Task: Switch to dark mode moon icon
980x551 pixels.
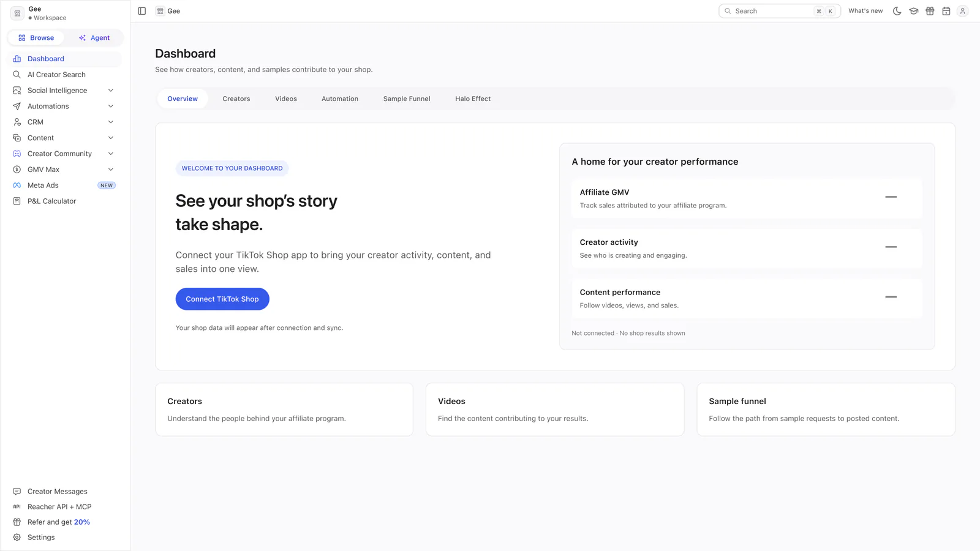Action: tap(897, 11)
